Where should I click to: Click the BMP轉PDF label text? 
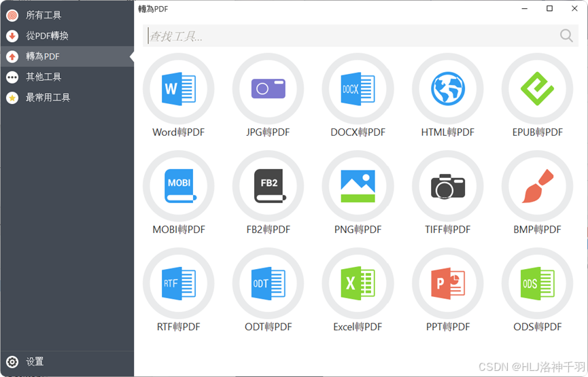point(538,230)
